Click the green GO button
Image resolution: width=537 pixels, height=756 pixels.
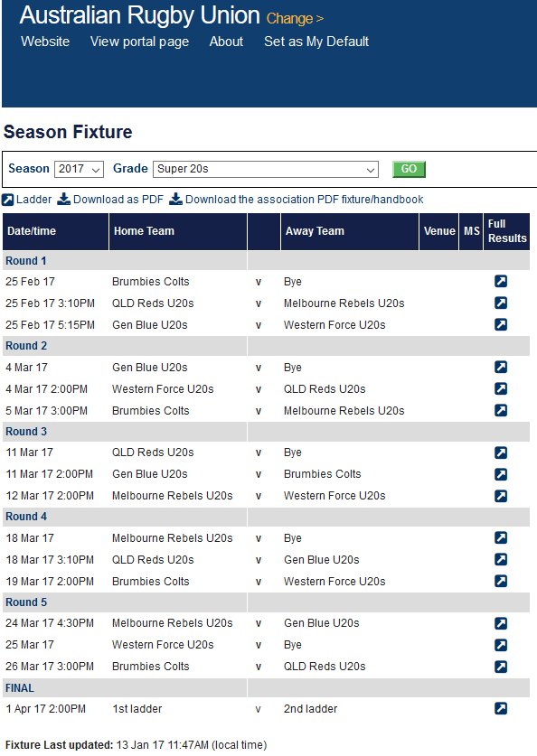(410, 169)
